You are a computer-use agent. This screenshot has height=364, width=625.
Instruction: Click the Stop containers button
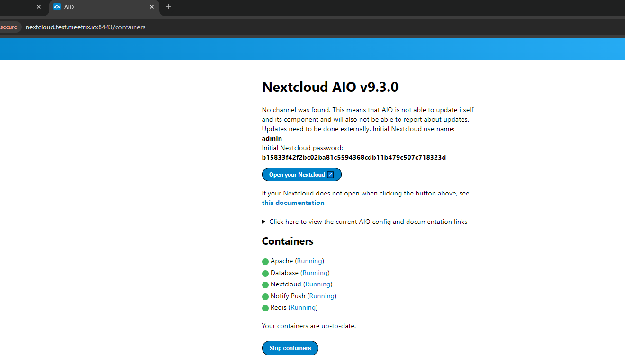point(290,348)
